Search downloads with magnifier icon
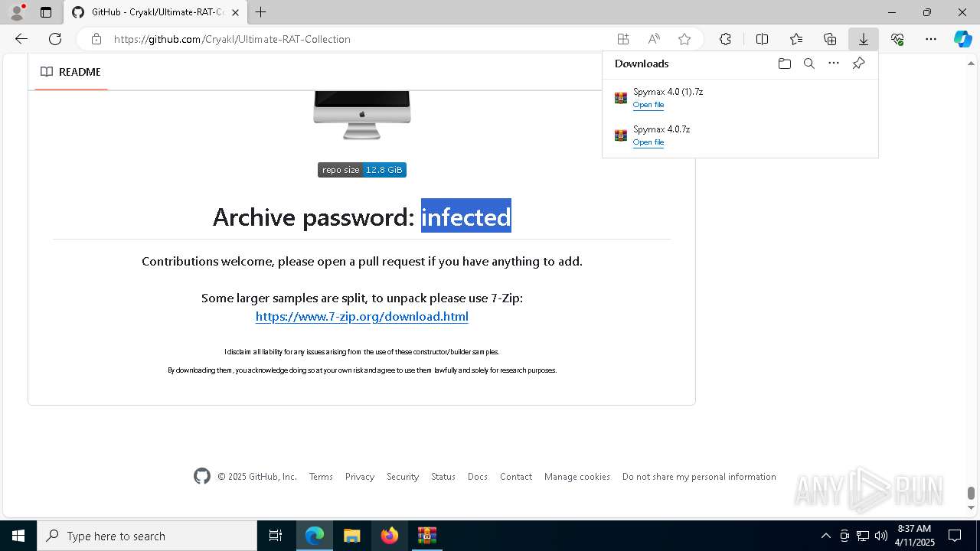 [x=808, y=64]
